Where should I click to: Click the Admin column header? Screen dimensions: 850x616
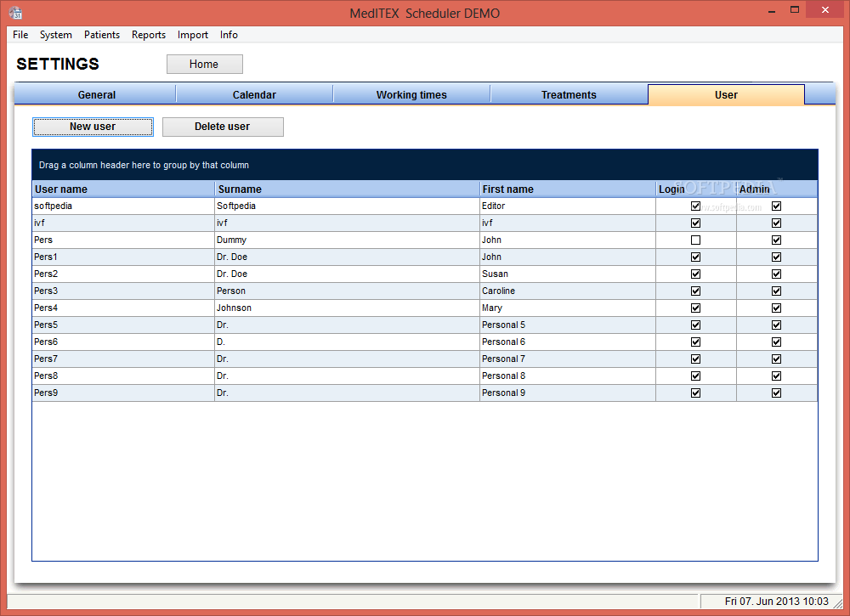tap(777, 189)
